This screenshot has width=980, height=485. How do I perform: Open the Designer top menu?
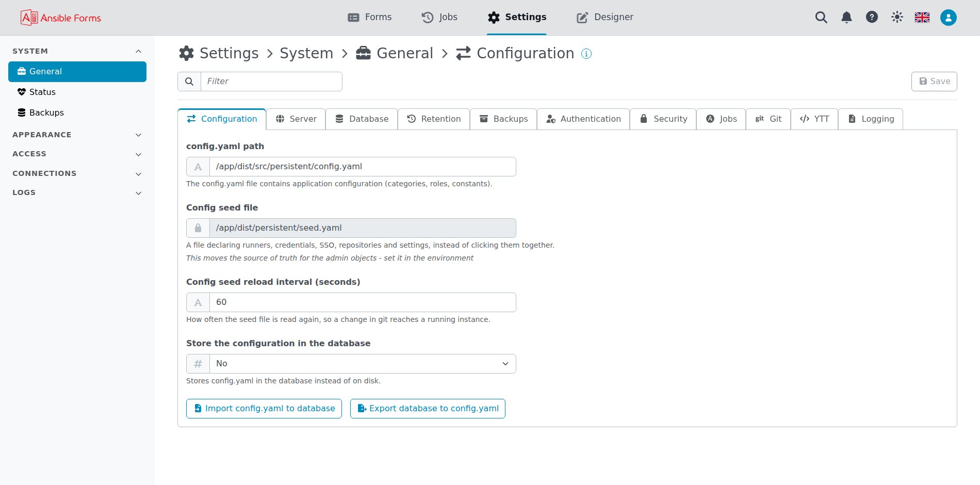pyautogui.click(x=605, y=17)
